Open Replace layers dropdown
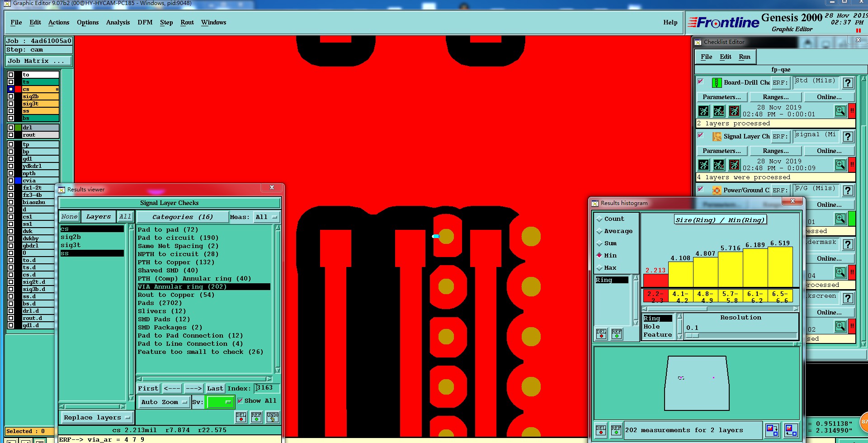Viewport: 868px width, 443px height. pos(96,418)
